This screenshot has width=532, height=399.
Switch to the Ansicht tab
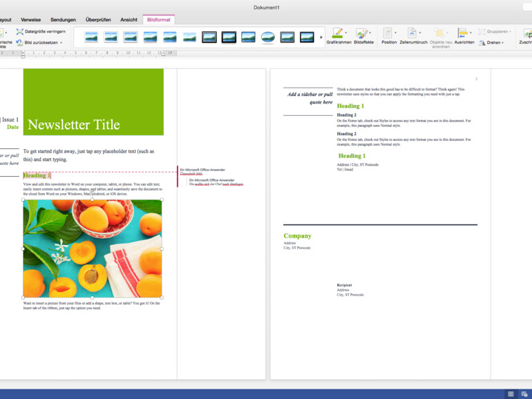click(129, 19)
